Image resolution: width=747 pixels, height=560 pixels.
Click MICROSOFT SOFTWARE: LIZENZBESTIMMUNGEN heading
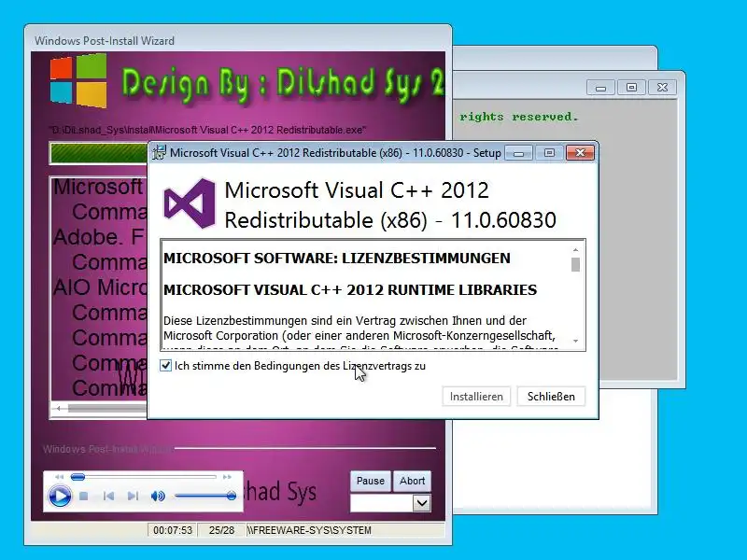point(337,259)
